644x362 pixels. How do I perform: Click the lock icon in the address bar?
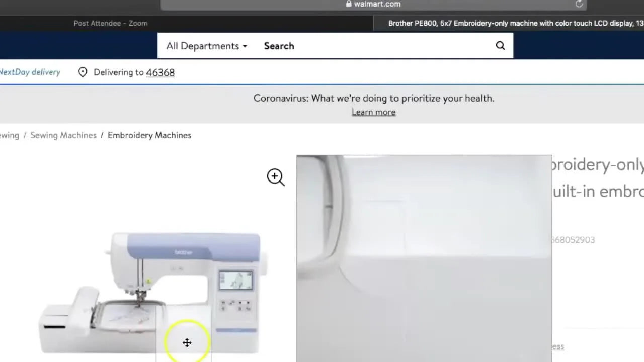[x=349, y=4]
